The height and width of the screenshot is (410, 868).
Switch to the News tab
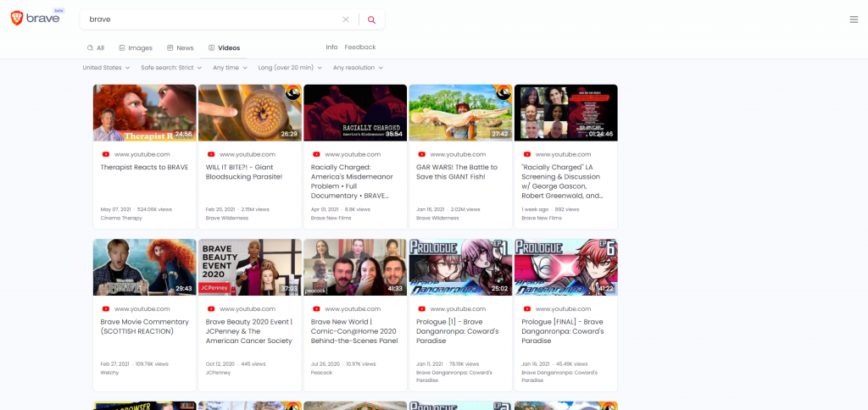(181, 48)
